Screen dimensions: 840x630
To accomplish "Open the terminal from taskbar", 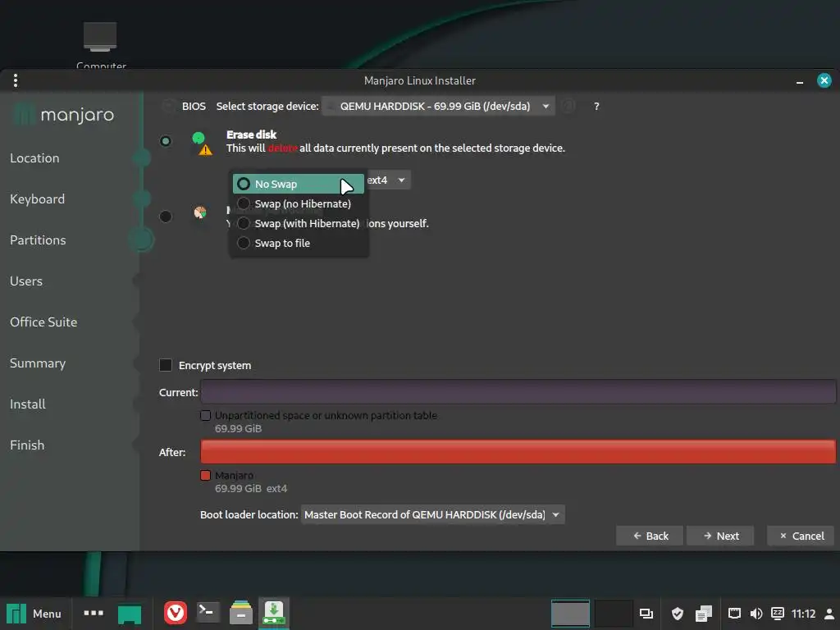I will click(208, 613).
